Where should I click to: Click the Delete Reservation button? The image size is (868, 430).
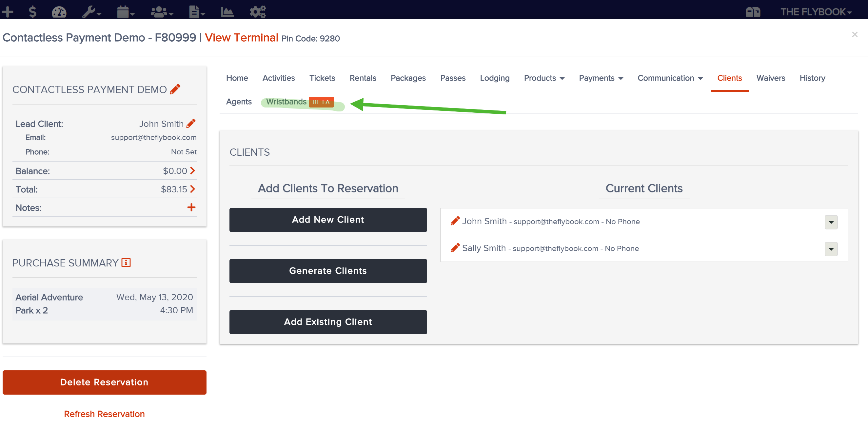pyautogui.click(x=105, y=382)
